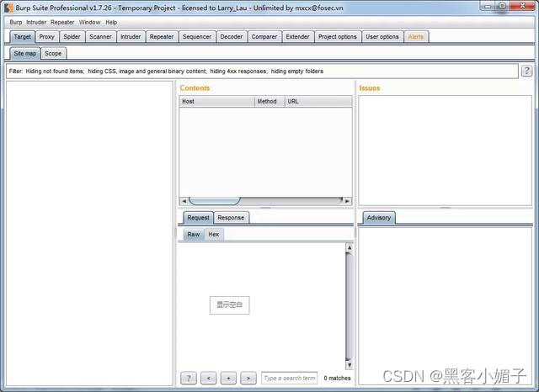
Task: Click the Burp Suite title bar logo
Action: click(x=8, y=8)
